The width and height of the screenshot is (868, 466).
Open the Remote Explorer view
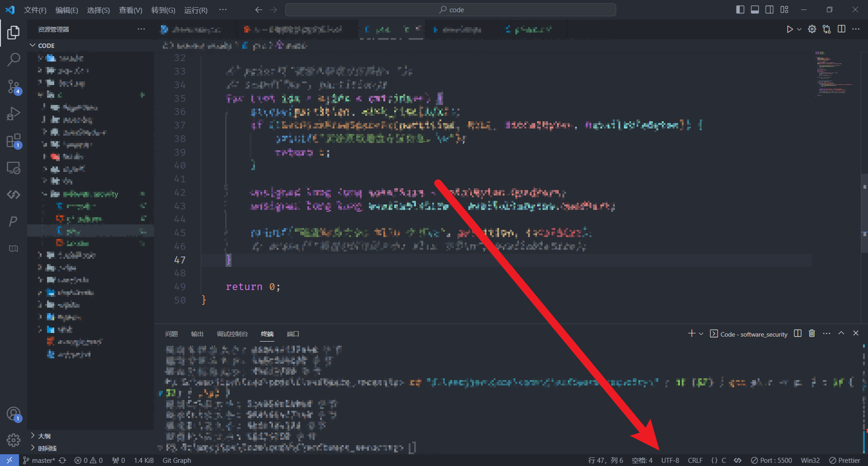tap(14, 168)
